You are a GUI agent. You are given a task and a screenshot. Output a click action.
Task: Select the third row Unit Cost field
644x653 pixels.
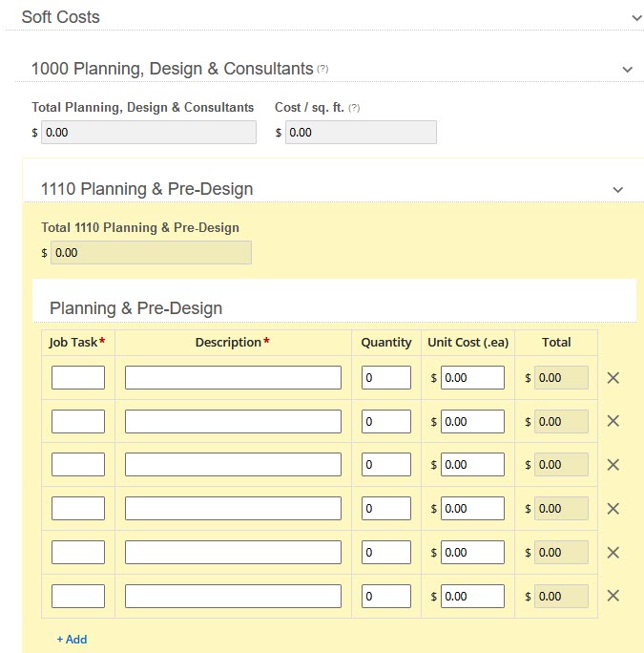pos(472,465)
